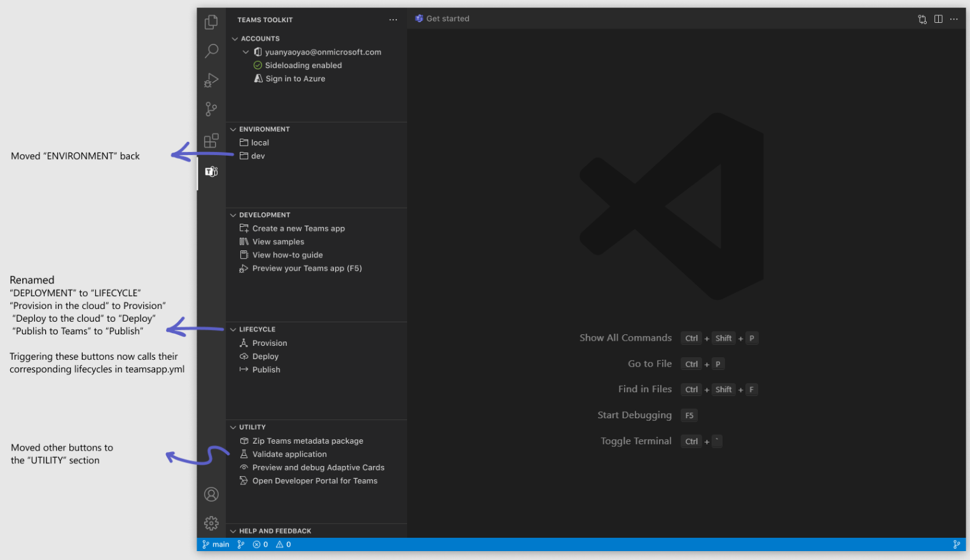The height and width of the screenshot is (560, 970).
Task: Click the Deploy cloud icon
Action: [244, 356]
